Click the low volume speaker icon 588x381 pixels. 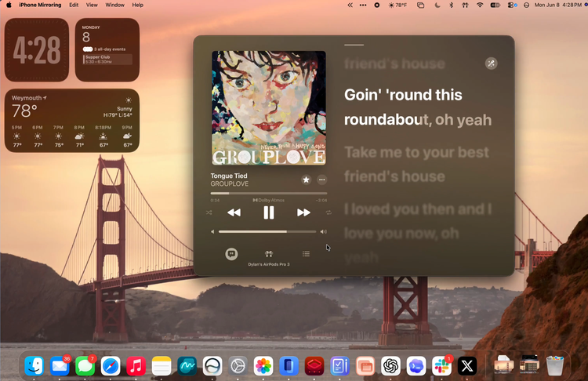coord(212,232)
